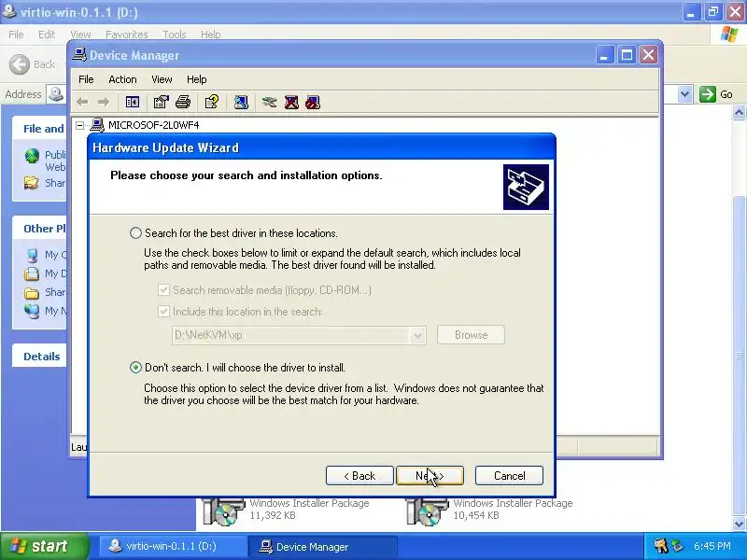This screenshot has width=747, height=560.
Task: Click the Browse button in wizard
Action: click(471, 335)
